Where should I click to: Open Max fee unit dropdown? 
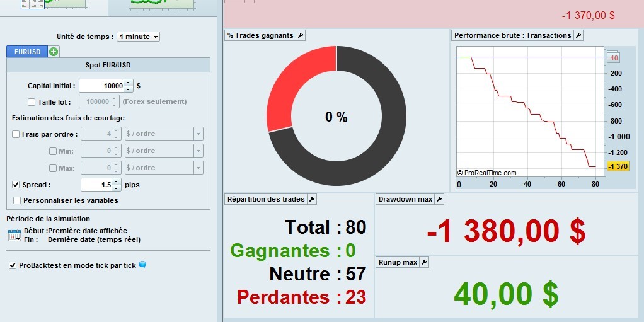click(x=198, y=168)
